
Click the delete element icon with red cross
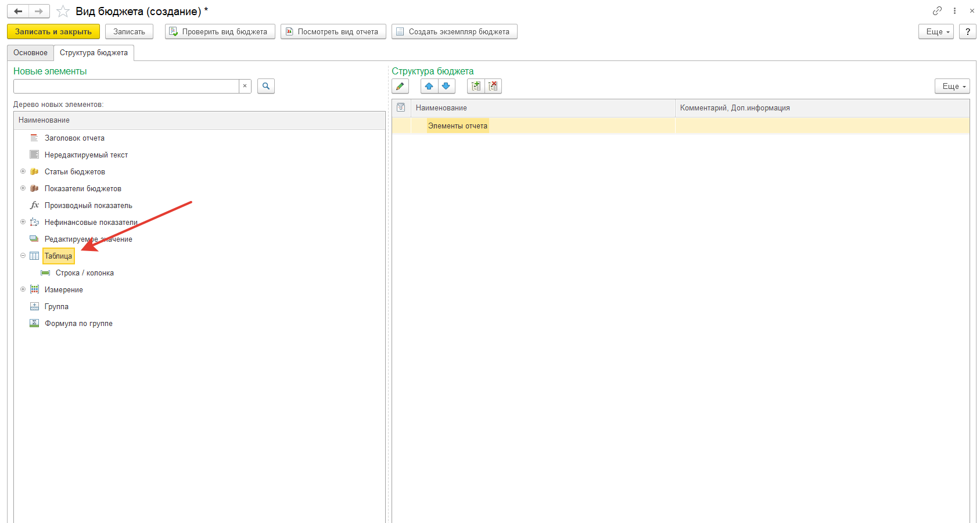[x=493, y=86]
